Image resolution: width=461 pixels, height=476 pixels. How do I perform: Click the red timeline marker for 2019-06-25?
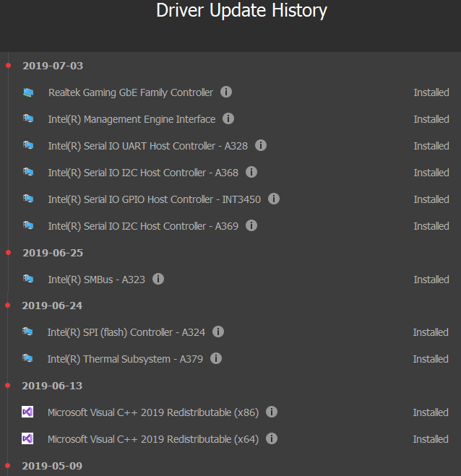(x=8, y=253)
